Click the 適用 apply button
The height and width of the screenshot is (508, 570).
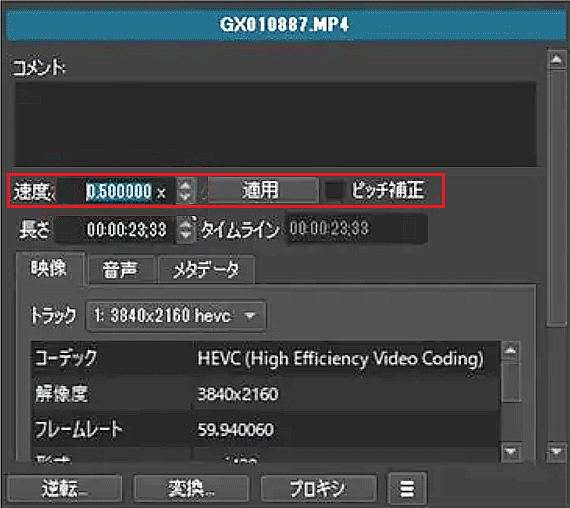coord(262,190)
